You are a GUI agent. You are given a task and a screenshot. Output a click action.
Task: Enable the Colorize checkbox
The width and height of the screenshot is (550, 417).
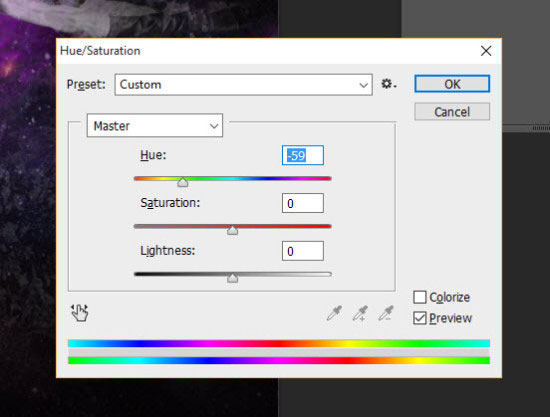(x=420, y=297)
